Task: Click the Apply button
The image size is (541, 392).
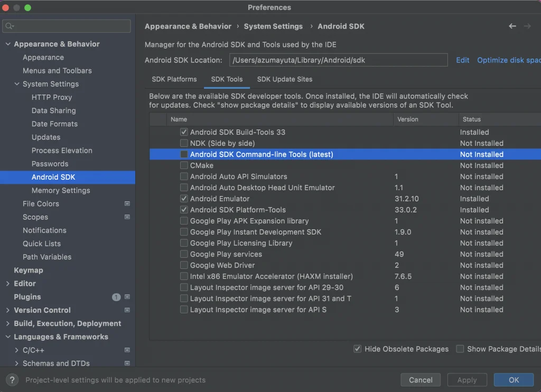Action: 467,380
